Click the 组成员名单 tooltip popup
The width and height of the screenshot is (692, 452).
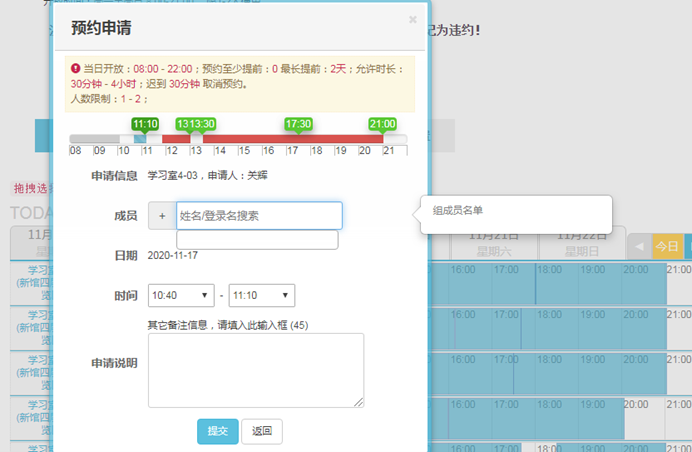pos(516,215)
